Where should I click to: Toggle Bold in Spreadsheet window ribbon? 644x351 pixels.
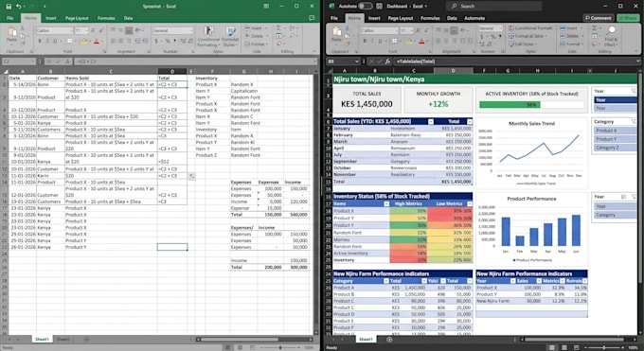[40, 41]
